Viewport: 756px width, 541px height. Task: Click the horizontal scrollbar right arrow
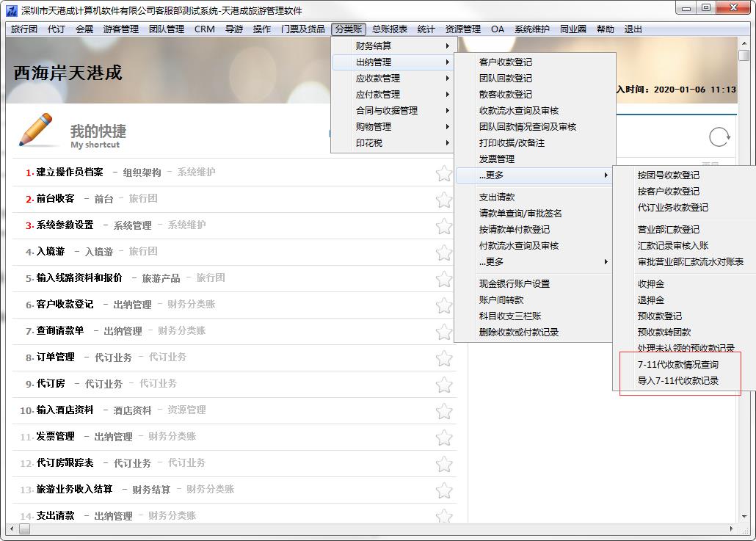click(732, 529)
